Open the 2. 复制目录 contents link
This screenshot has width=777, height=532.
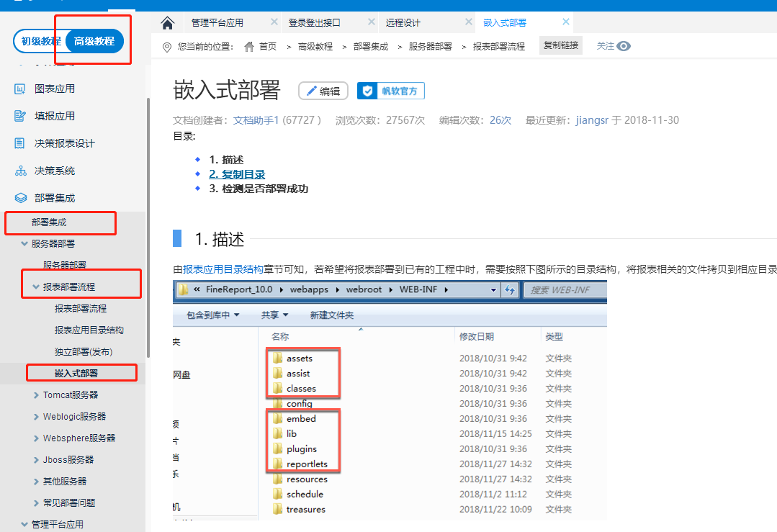(x=237, y=174)
